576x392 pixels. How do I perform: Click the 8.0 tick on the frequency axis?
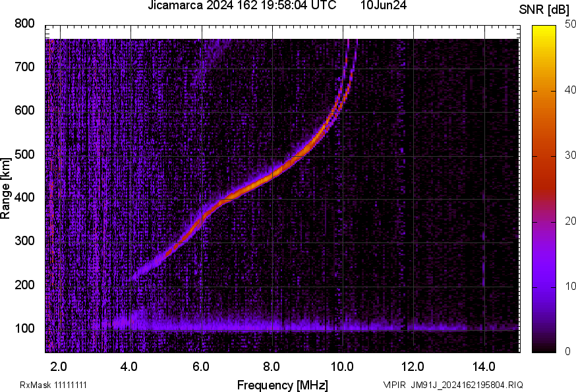coord(272,366)
